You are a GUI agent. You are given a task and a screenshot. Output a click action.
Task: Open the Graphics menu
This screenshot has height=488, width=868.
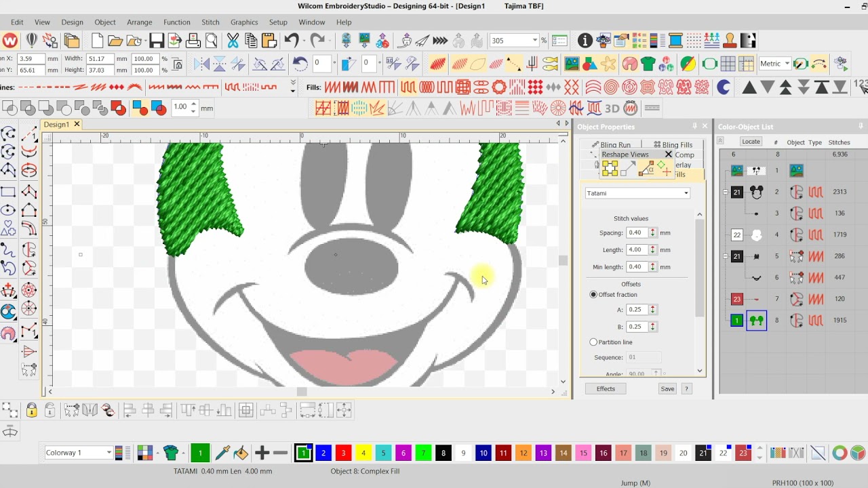click(244, 22)
